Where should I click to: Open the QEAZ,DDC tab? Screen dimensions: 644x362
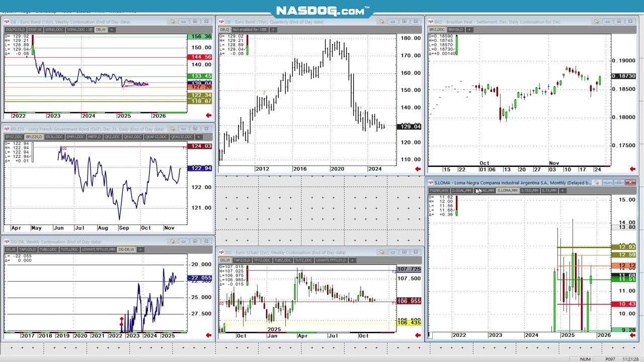tap(132, 137)
